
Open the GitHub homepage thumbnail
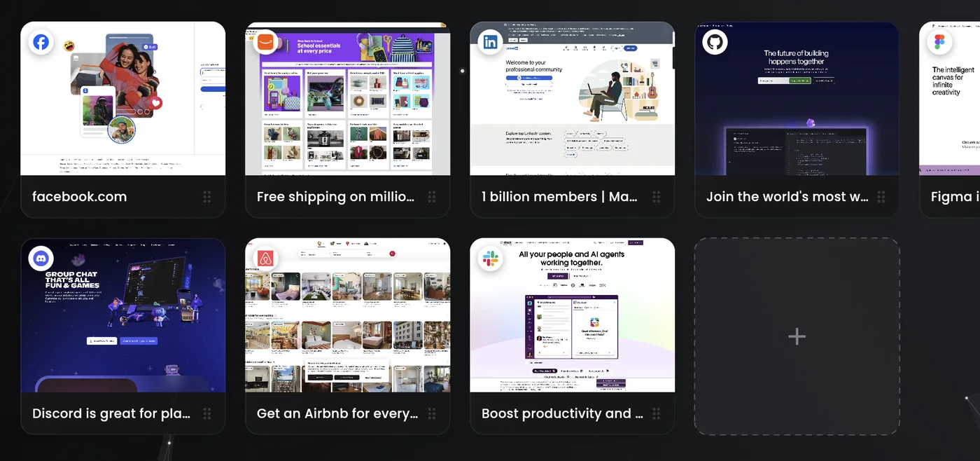click(x=797, y=99)
